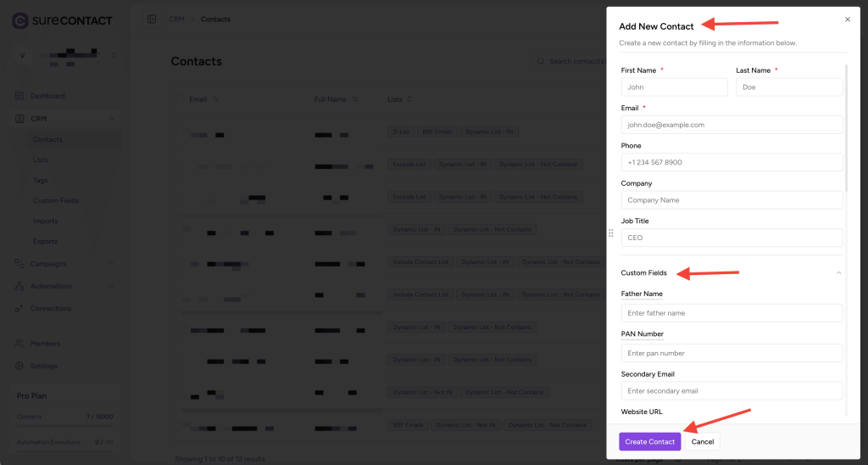
Task: Click the Members icon in the sidebar
Action: (19, 344)
